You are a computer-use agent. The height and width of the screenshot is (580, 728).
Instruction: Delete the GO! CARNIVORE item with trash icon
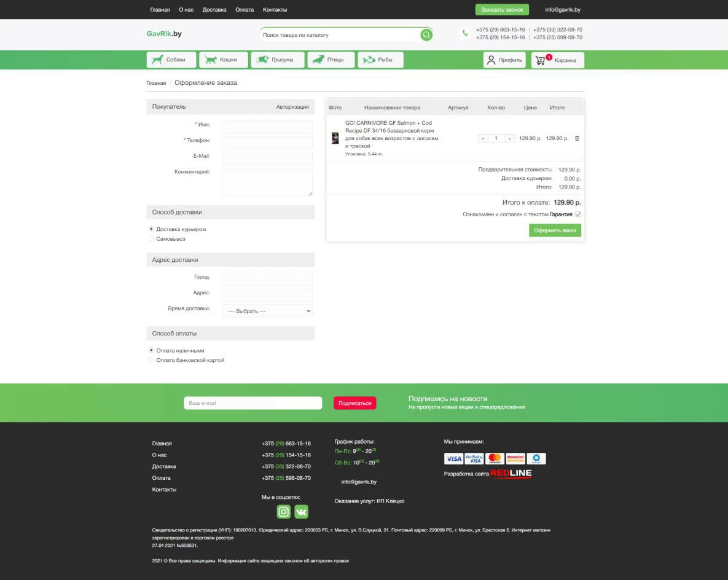(x=577, y=138)
